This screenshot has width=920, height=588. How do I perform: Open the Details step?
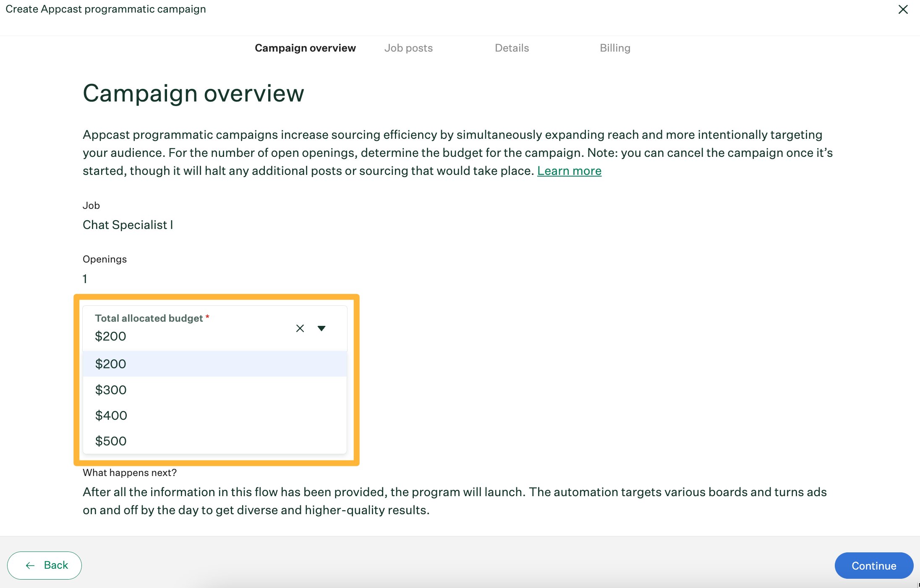coord(512,48)
